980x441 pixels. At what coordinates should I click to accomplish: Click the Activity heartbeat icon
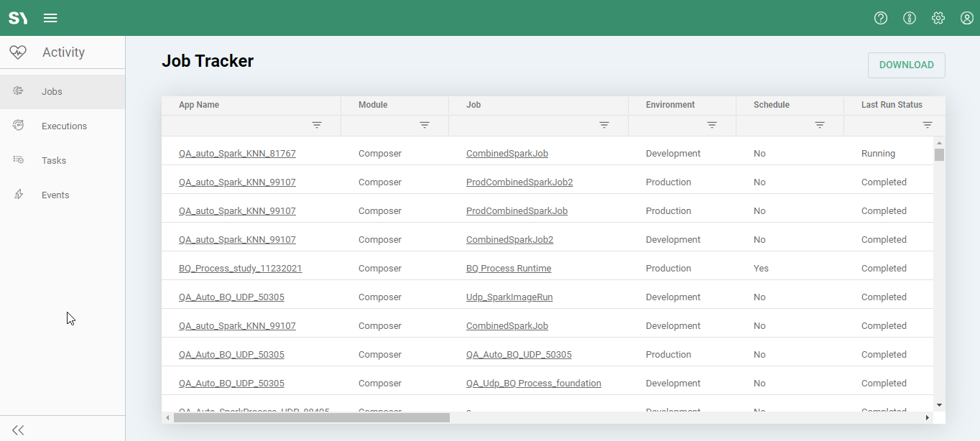pyautogui.click(x=18, y=52)
